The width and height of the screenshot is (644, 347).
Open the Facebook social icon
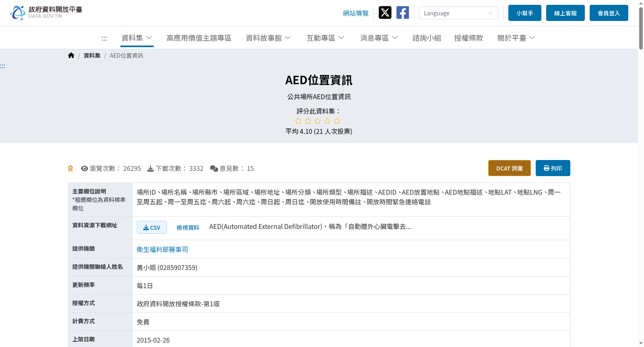pos(402,12)
